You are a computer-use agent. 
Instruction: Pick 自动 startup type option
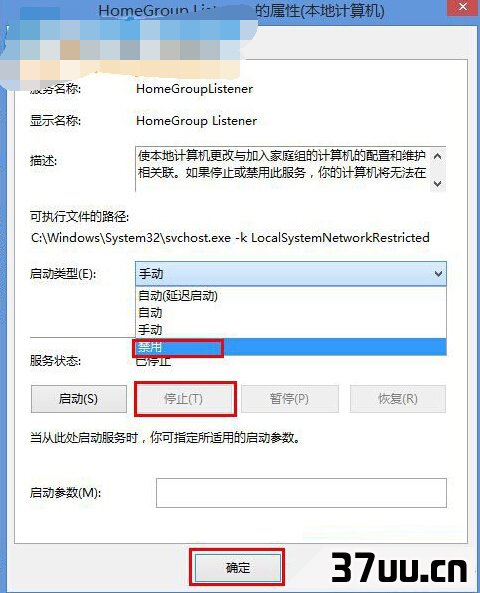coord(291,313)
